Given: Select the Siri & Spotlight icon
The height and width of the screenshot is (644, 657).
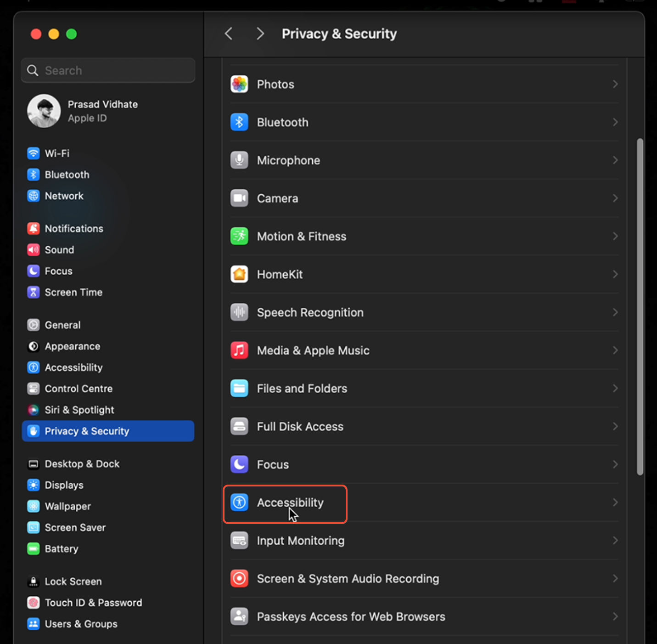Looking at the screenshot, I should pos(34,410).
